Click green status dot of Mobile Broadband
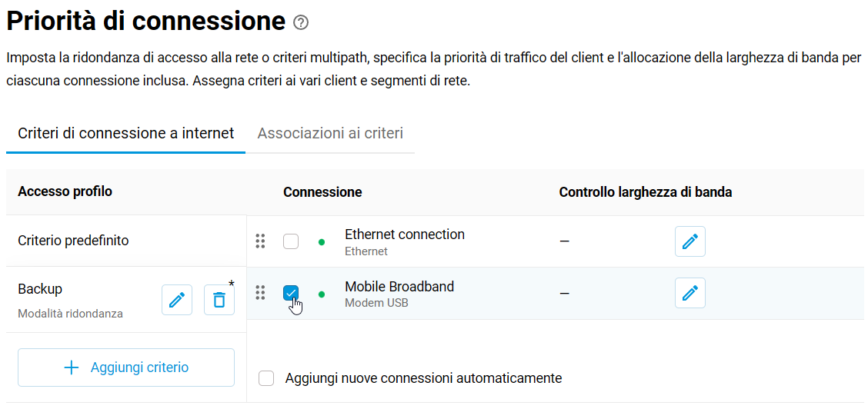This screenshot has width=868, height=409. (x=322, y=294)
